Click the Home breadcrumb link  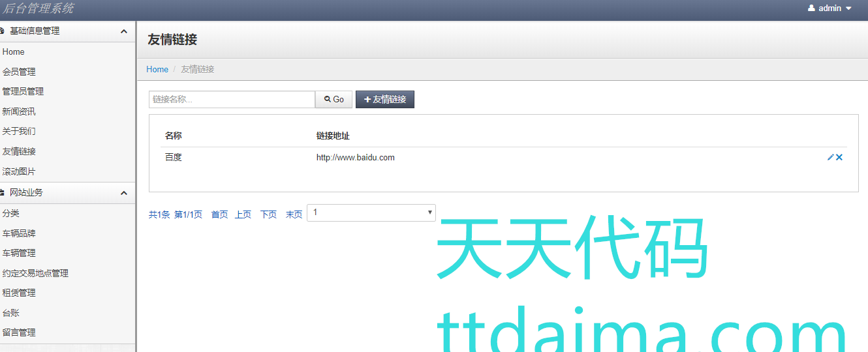[x=157, y=69]
